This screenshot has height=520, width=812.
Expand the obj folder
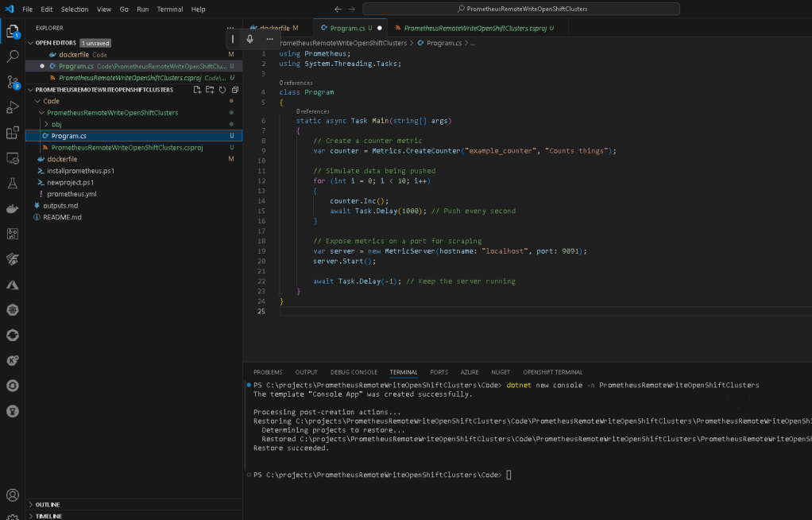pos(46,124)
